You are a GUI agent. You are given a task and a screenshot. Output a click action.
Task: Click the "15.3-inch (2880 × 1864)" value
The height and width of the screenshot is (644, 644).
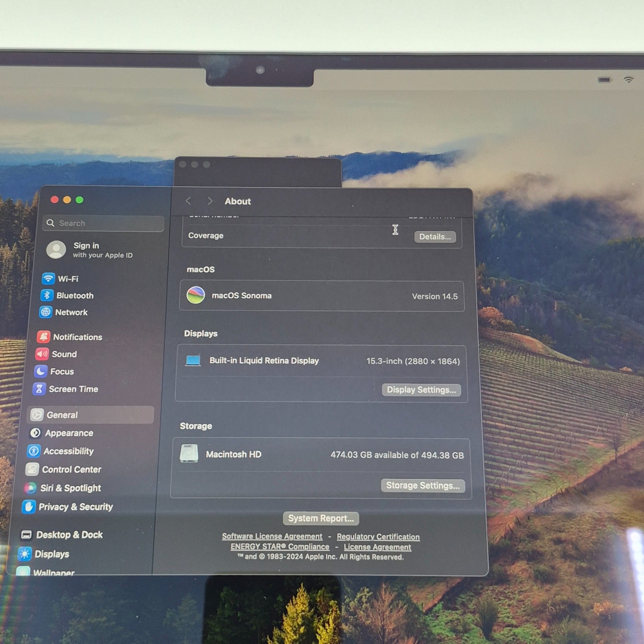[x=413, y=361]
